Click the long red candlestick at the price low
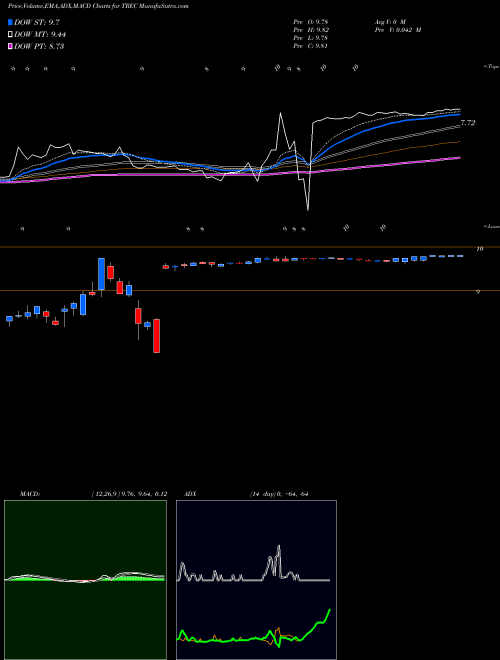This screenshot has width=500, height=660. point(157,335)
